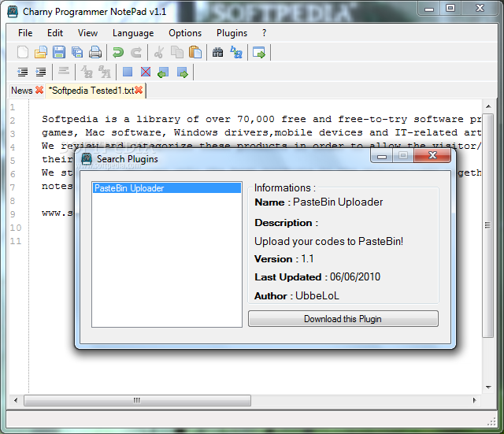Open the Edit menu
The height and width of the screenshot is (434, 504).
[x=55, y=33]
